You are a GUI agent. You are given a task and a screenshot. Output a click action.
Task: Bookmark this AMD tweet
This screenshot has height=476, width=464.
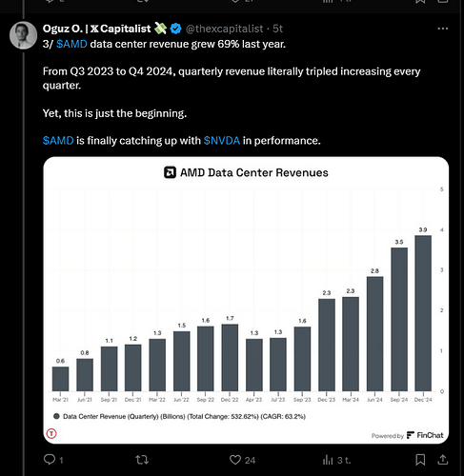tap(420, 460)
